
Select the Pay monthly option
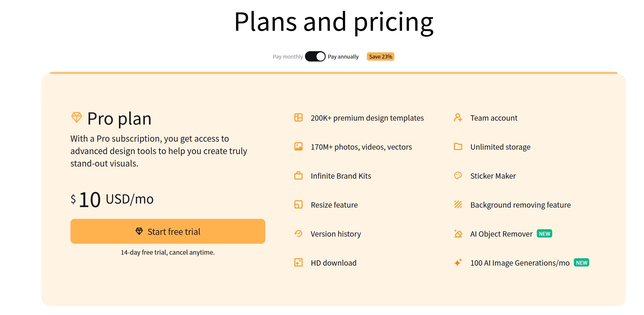288,56
